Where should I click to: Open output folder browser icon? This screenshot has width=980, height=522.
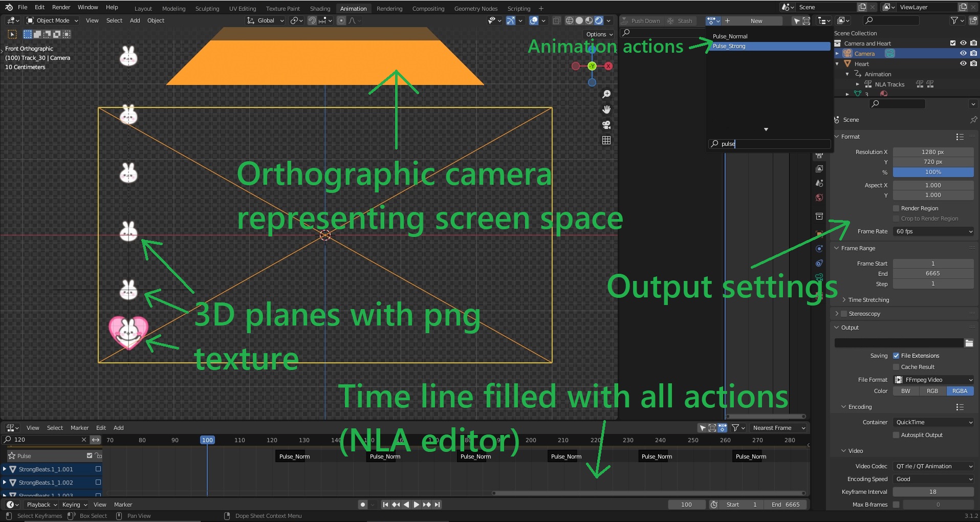tap(969, 343)
